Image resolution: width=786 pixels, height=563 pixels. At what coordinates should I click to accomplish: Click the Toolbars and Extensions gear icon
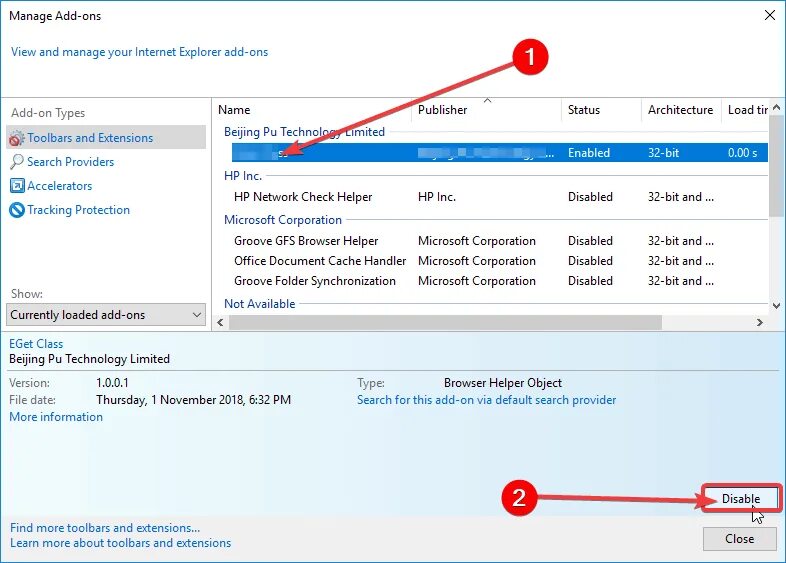pos(17,138)
